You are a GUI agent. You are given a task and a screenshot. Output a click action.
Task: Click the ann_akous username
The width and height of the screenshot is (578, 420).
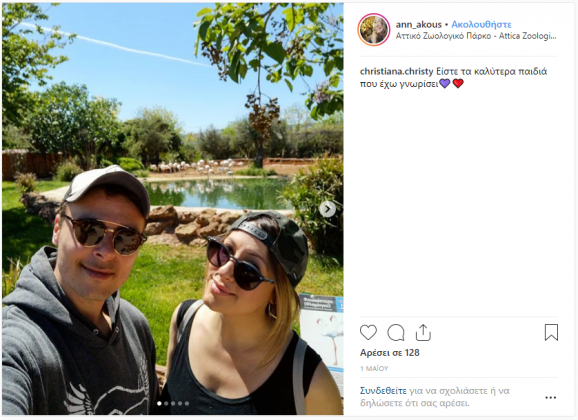point(418,24)
